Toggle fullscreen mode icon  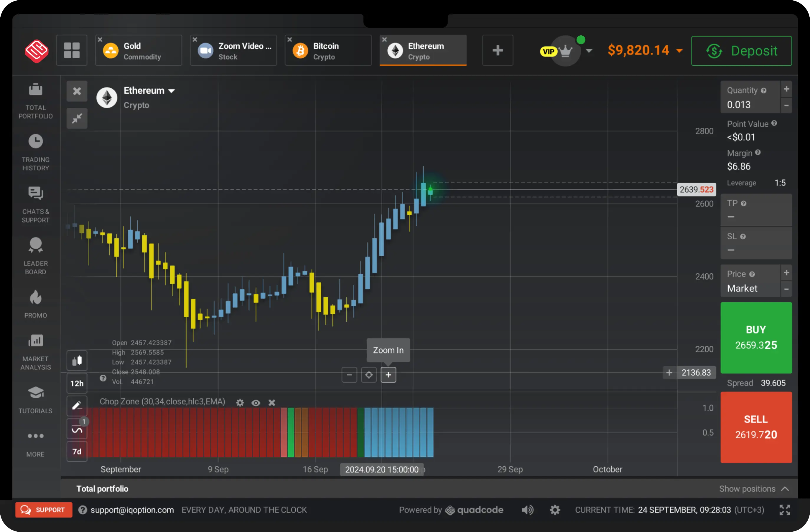click(785, 510)
